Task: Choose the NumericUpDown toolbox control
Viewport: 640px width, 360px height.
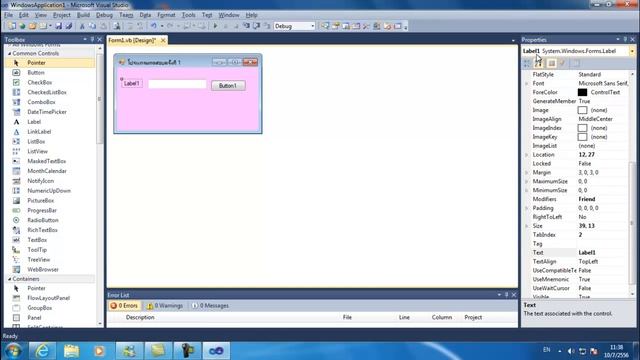Action: point(49,191)
